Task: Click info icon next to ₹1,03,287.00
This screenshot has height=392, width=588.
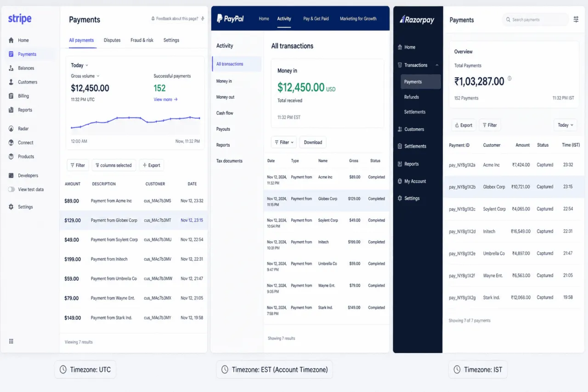Action: coord(509,79)
